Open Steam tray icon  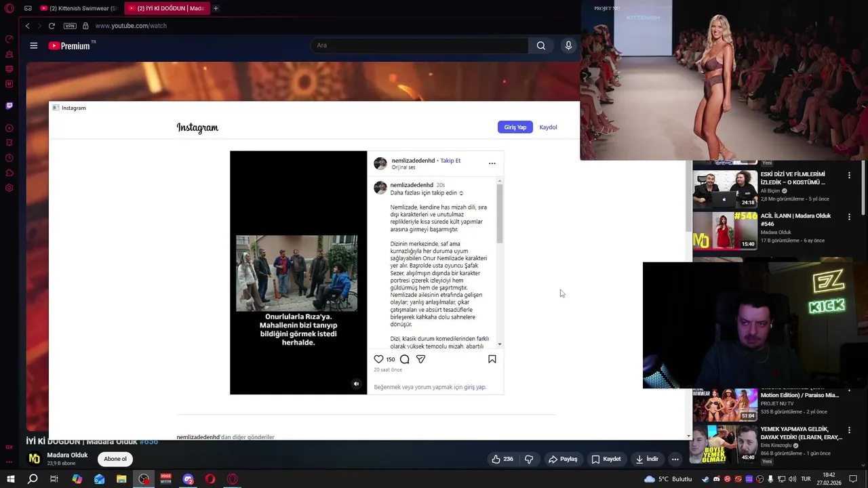705,479
